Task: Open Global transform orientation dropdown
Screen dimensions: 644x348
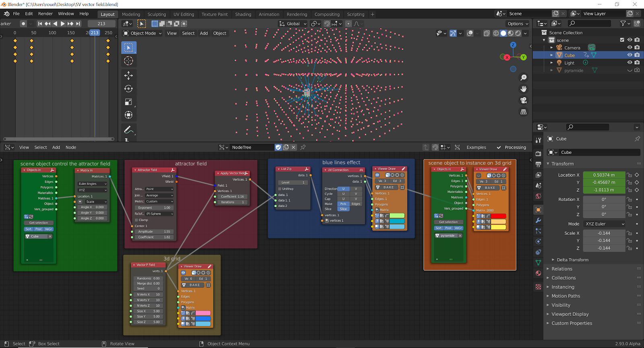Action: point(293,24)
